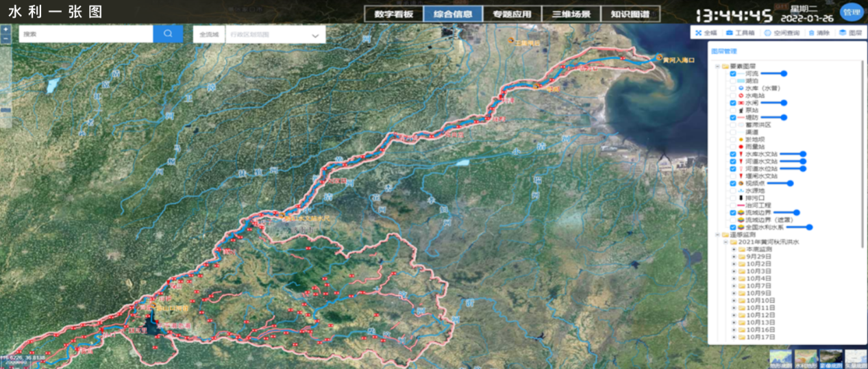Viewport: 868px width, 369px height.
Task: Click the 堰闸水文站 layer icon
Action: coord(741,176)
